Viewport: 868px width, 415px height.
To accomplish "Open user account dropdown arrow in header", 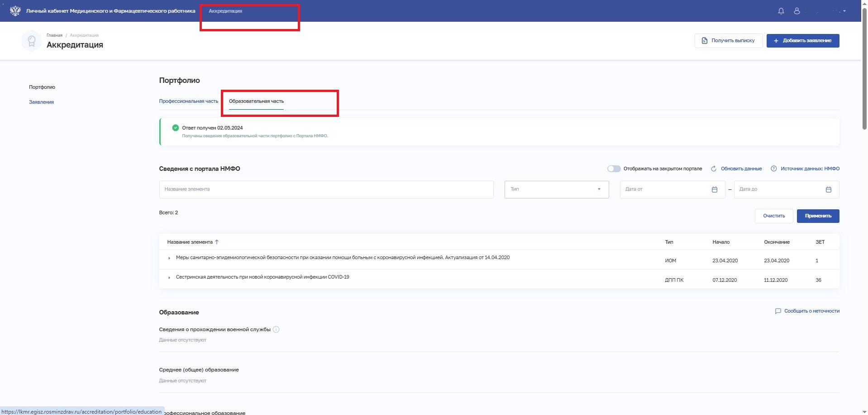I will click(x=844, y=11).
